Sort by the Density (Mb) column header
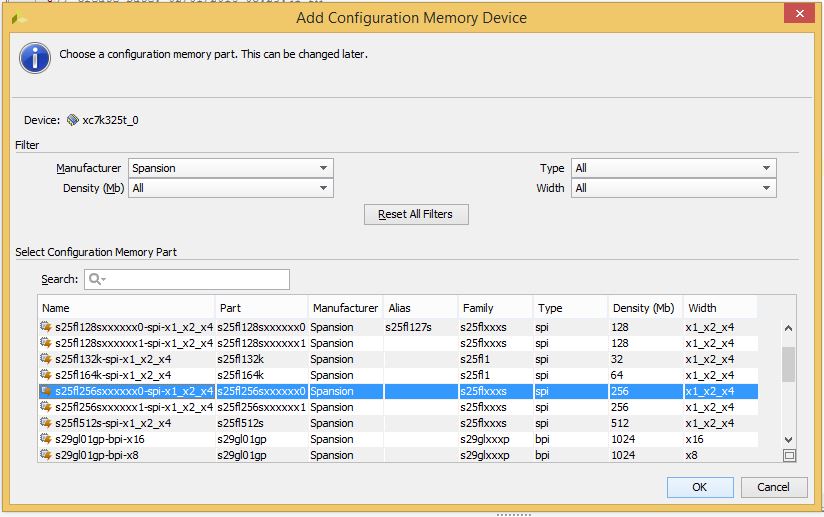Screen dimensions: 824x517 (x=646, y=308)
